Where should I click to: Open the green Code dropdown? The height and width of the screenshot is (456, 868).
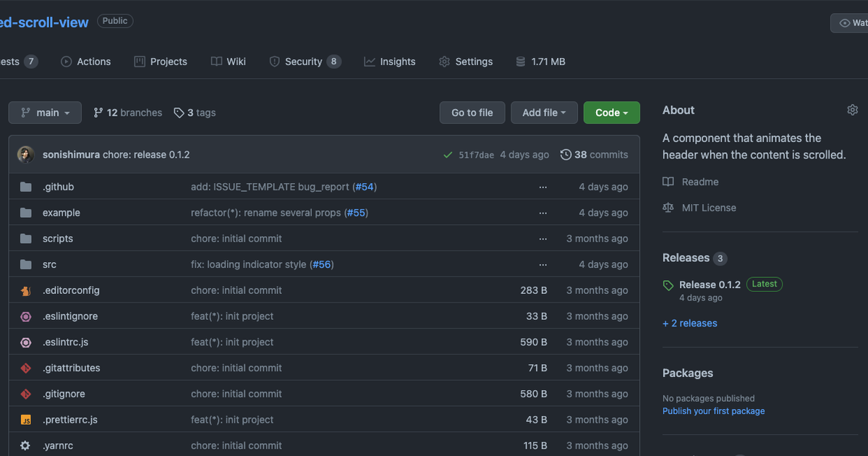point(611,113)
